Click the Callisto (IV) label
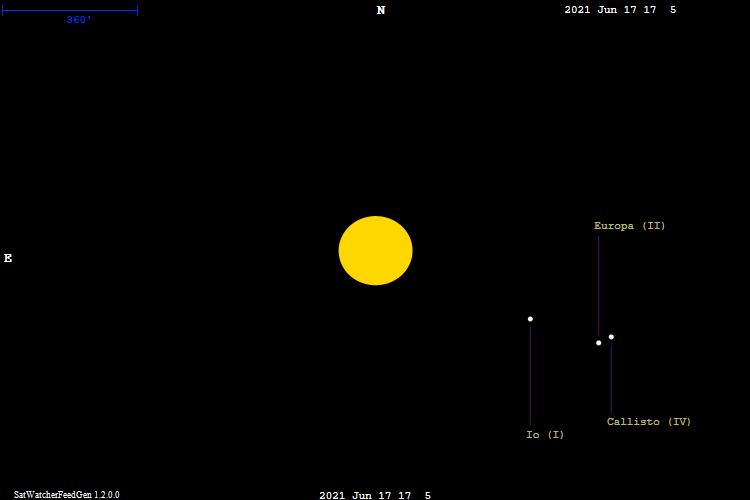 (x=648, y=422)
